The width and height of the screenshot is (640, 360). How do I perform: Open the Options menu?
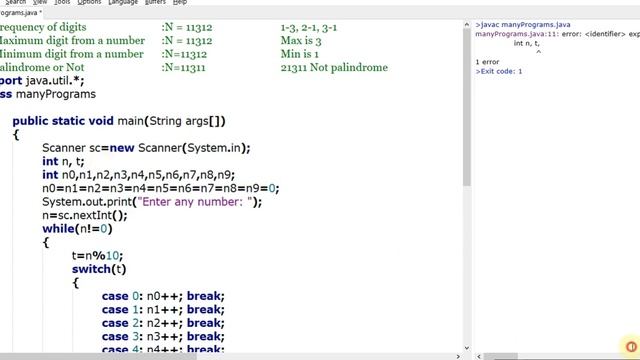coord(89,2)
